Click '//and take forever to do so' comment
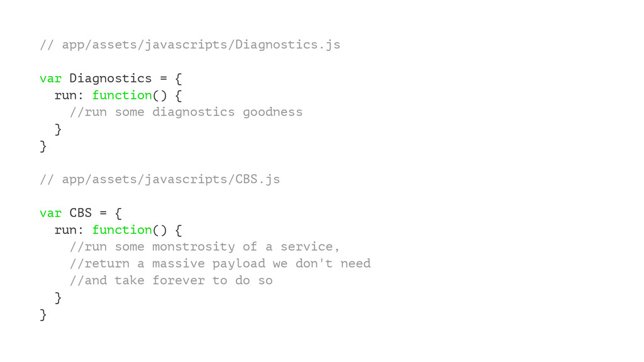This screenshot has width=644, height=362. pos(171,280)
